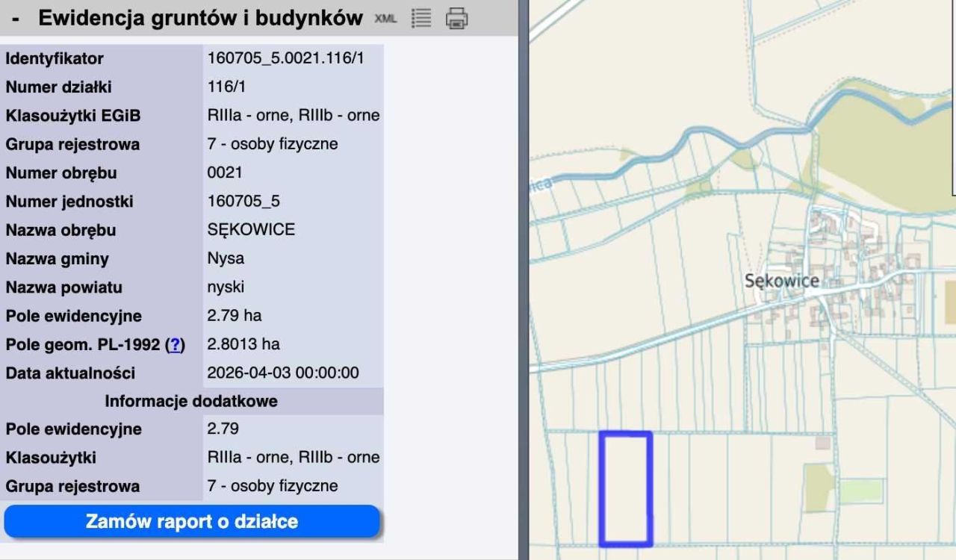Click Grupa rejestrowa value in additional info

point(273,486)
